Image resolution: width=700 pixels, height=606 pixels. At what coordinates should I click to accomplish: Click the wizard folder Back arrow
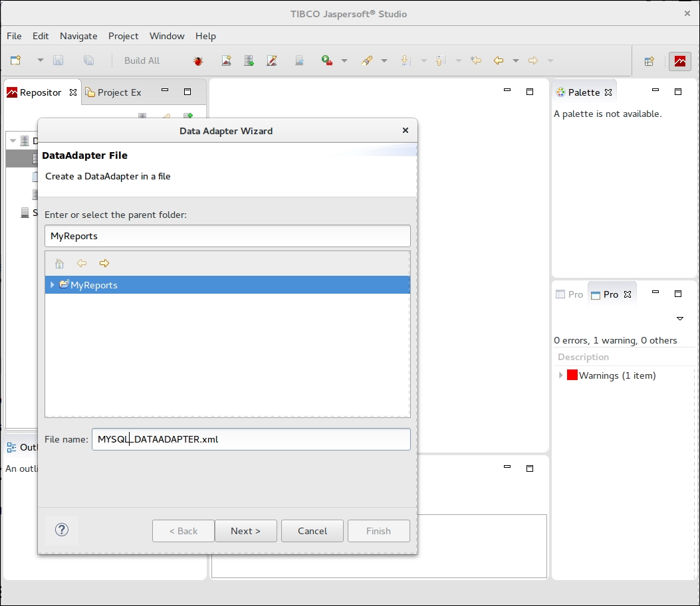(82, 263)
